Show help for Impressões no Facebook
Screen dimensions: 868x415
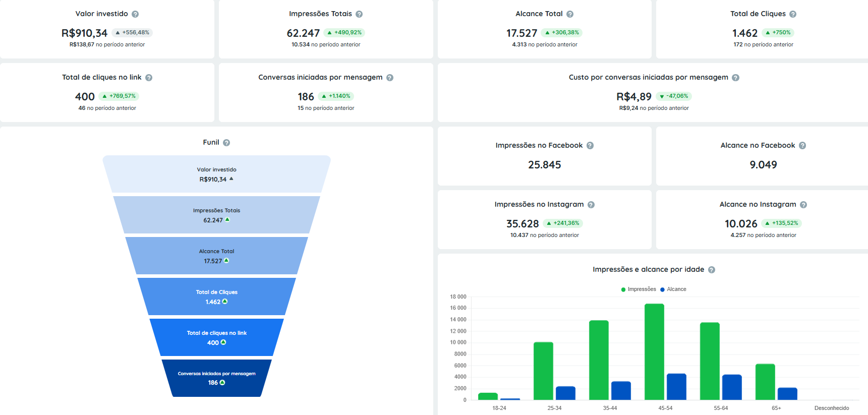point(590,146)
